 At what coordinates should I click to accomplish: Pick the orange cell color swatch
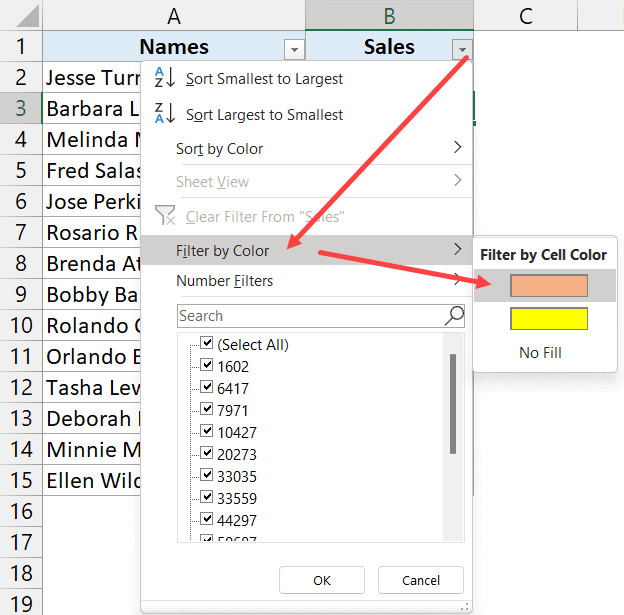point(548,286)
